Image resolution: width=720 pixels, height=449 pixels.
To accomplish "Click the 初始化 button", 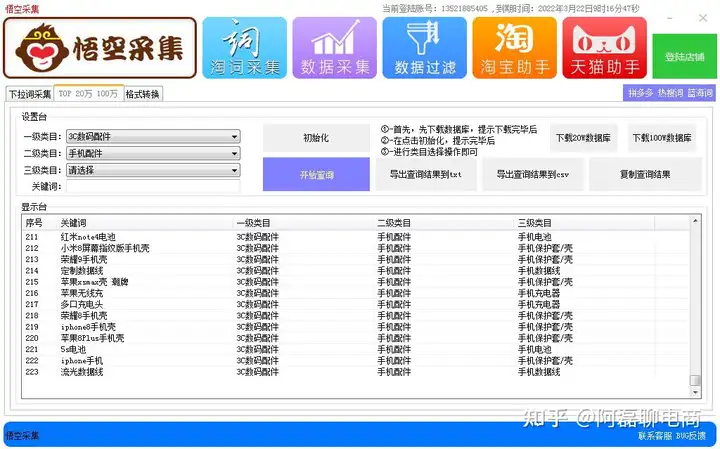I will click(316, 138).
